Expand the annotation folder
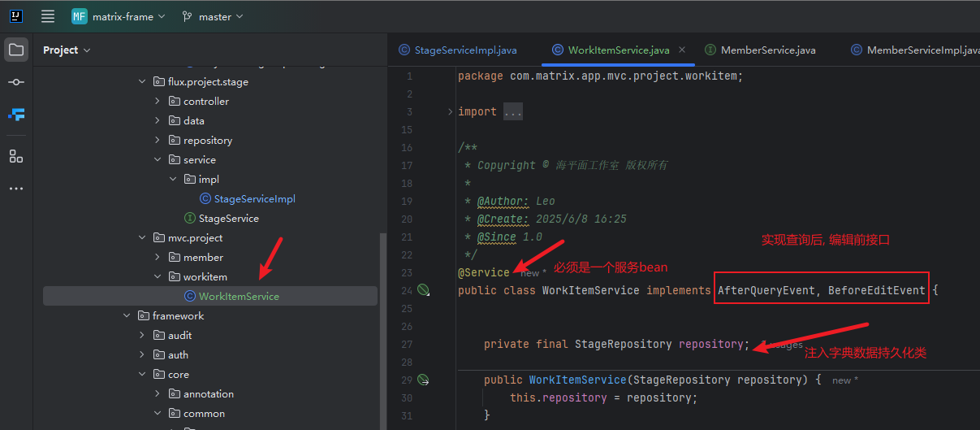 tap(158, 394)
